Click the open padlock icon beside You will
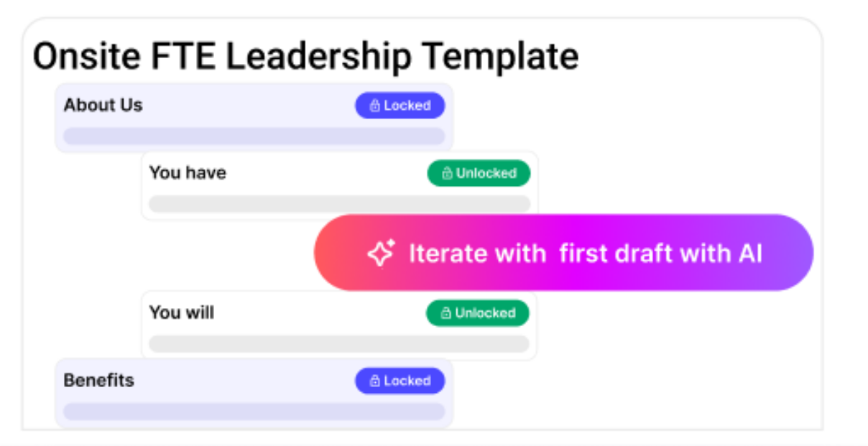This screenshot has height=446, width=868. pos(446,313)
